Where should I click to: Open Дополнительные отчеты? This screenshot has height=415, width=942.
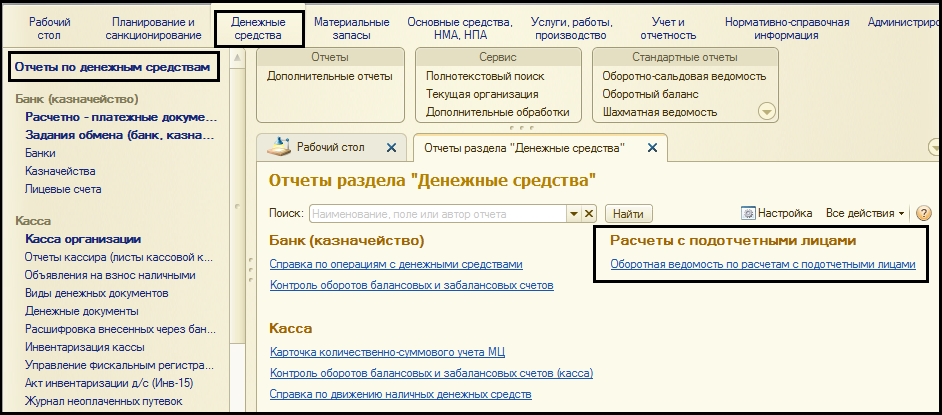(x=330, y=76)
